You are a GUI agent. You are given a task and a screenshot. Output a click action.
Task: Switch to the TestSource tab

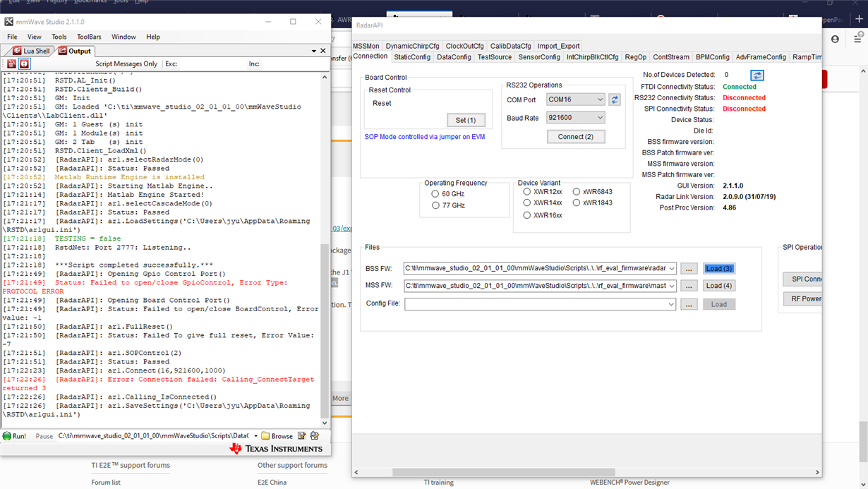495,57
